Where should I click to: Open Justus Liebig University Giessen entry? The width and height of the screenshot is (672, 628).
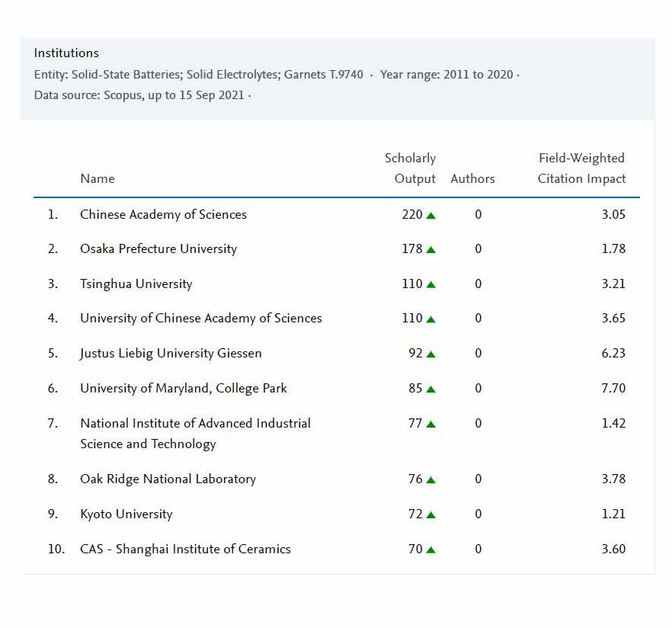(171, 353)
